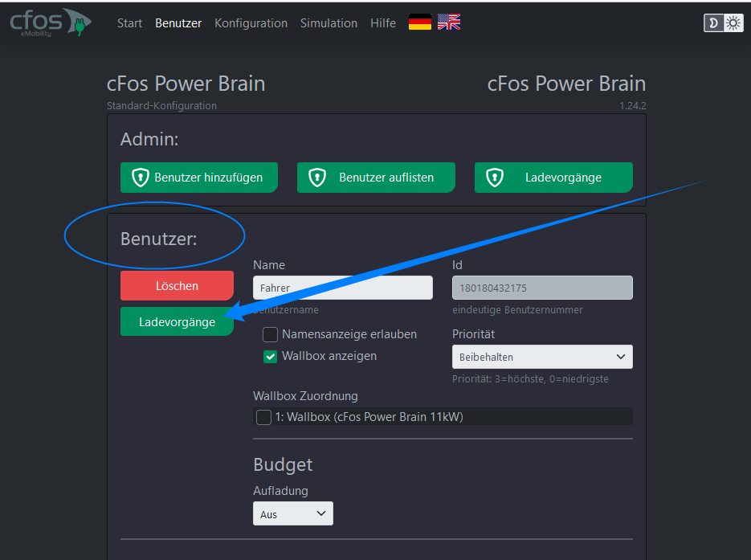
Task: Open the Priorität dropdown Beibehalten
Action: pyautogui.click(x=542, y=357)
